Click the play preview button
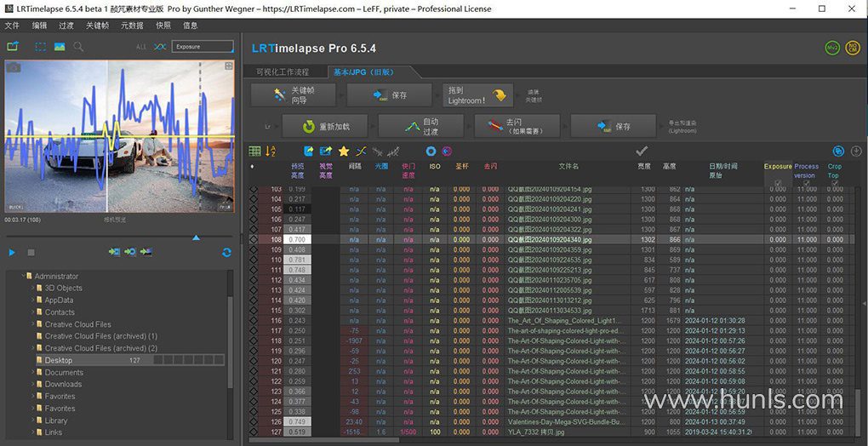The width and height of the screenshot is (868, 446). (12, 253)
